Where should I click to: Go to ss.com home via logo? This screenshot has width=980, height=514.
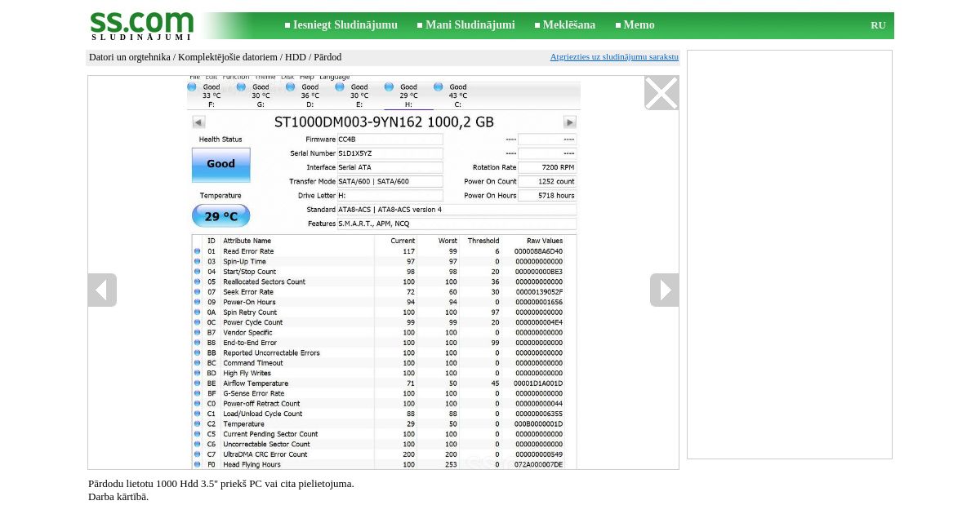[142, 25]
